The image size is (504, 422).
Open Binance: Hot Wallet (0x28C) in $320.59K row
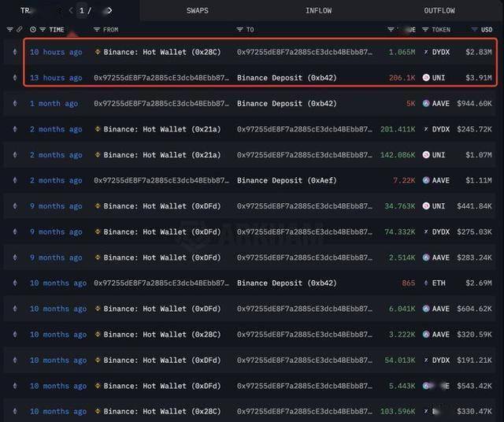162,335
